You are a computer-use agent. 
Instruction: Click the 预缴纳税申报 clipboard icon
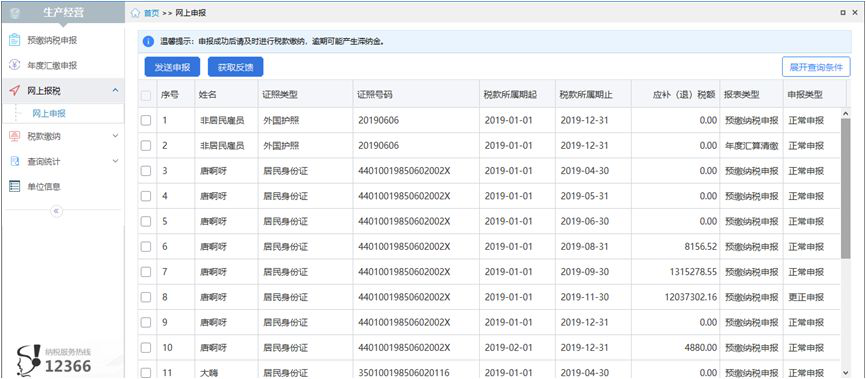[x=15, y=40]
